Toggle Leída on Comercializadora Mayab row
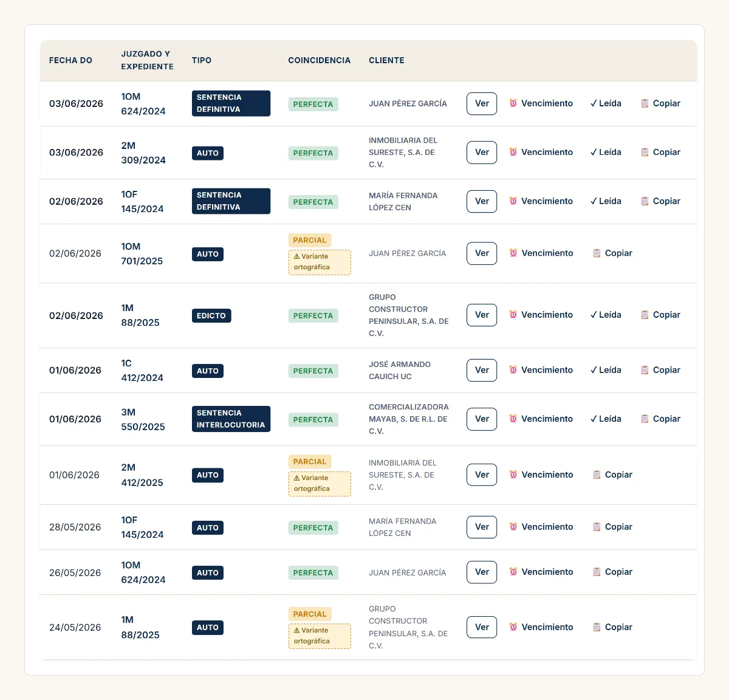The image size is (729, 700). (x=606, y=419)
